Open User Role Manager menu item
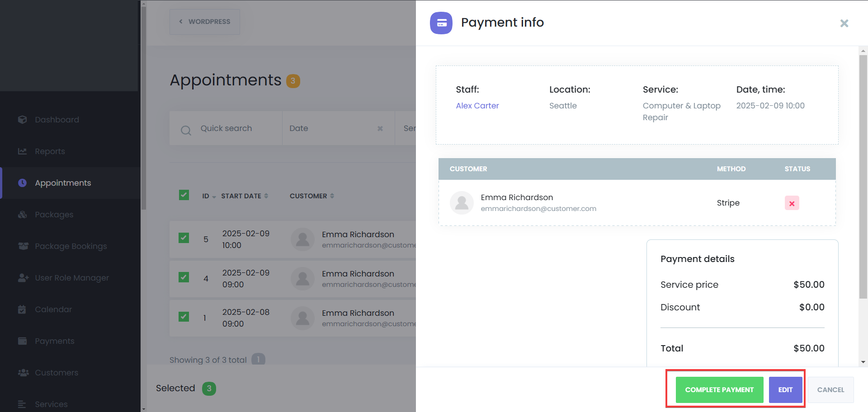Screen dimensions: 868x412 [x=71, y=278]
